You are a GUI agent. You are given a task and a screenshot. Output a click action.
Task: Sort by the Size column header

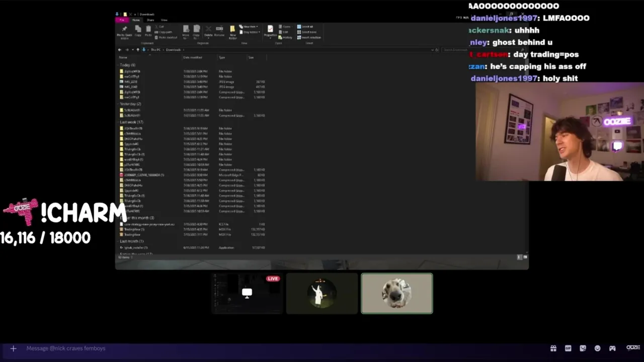point(251,57)
